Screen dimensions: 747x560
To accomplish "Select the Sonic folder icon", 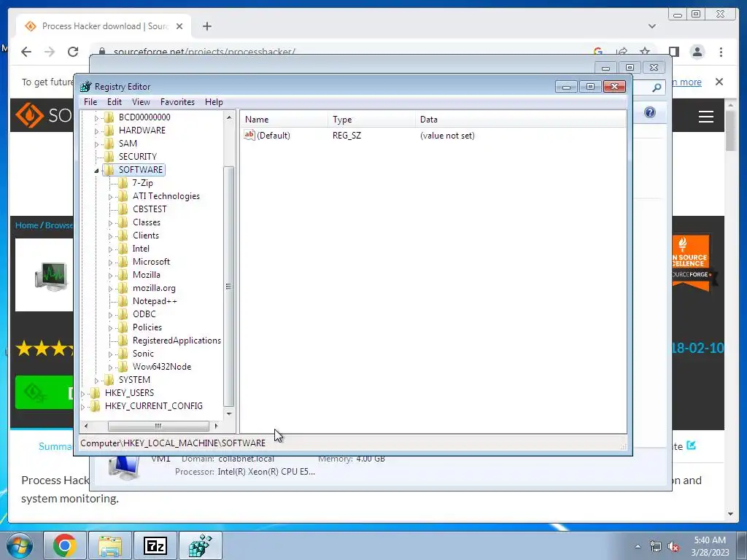I will coord(123,354).
